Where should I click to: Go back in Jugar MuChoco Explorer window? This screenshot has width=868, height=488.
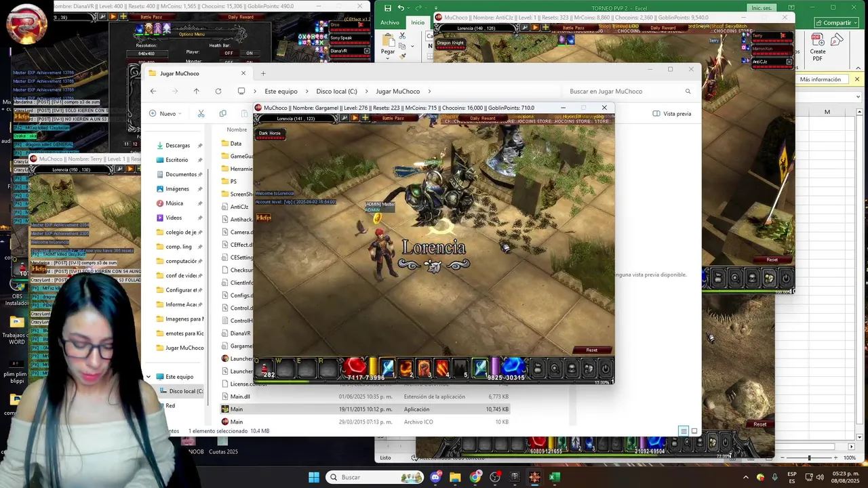click(x=153, y=91)
